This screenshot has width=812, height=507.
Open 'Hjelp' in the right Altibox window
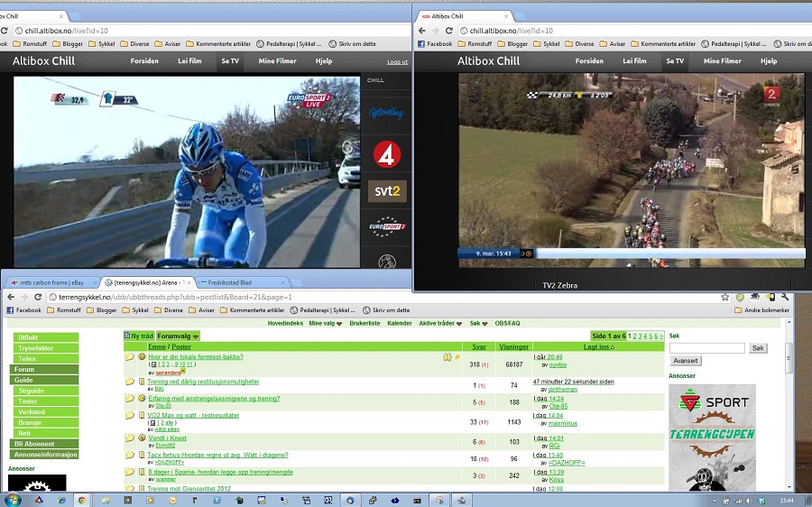point(769,61)
